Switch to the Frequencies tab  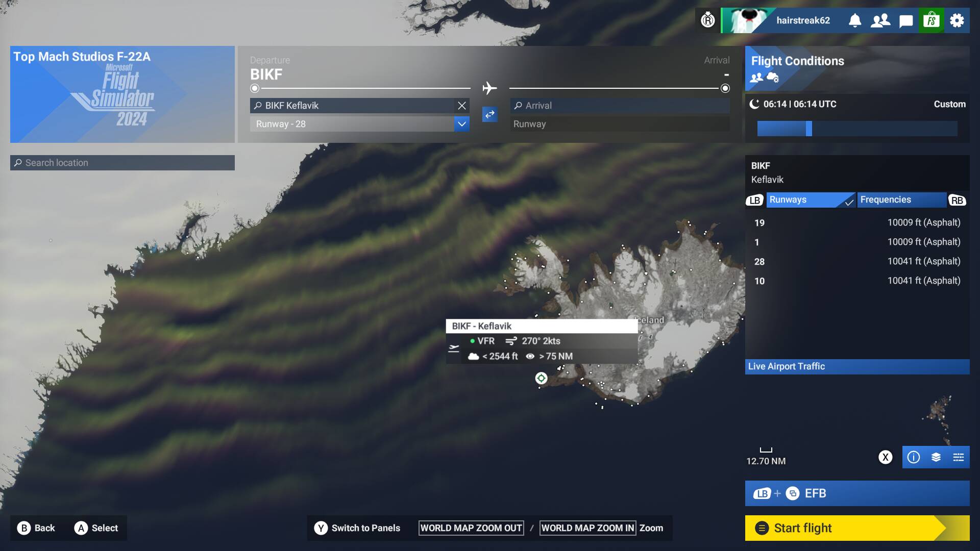(x=902, y=200)
